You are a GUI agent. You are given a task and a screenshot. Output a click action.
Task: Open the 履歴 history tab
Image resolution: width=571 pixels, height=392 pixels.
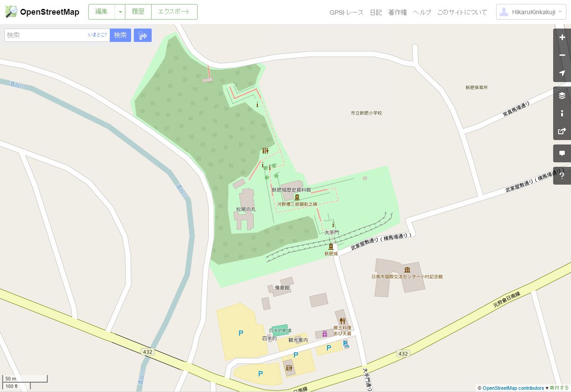tap(138, 12)
